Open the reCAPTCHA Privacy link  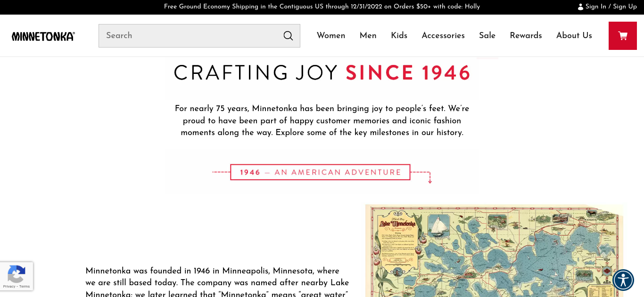(9, 286)
